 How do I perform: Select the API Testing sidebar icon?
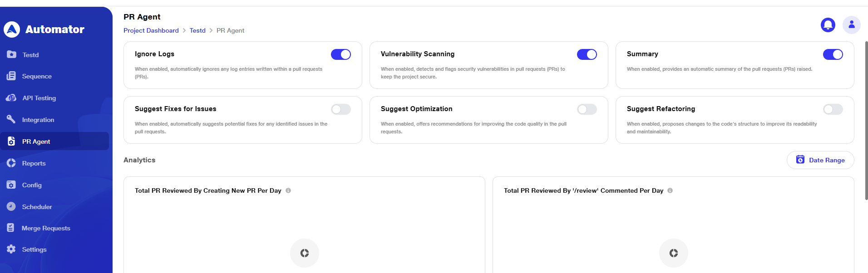[x=11, y=97]
